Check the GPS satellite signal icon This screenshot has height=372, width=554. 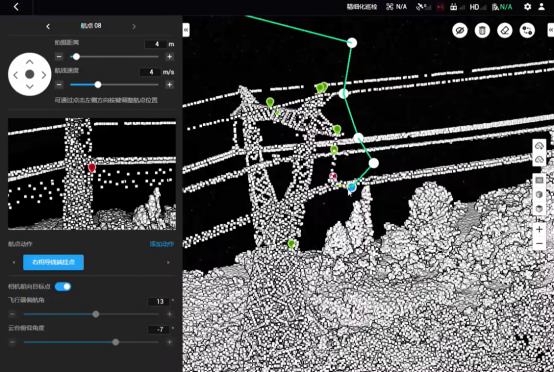click(424, 7)
